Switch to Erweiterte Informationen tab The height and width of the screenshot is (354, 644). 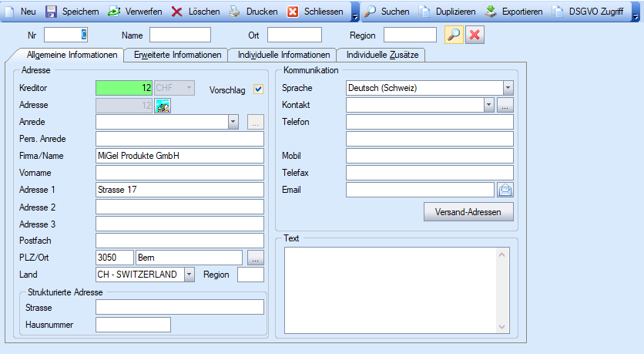pos(178,55)
